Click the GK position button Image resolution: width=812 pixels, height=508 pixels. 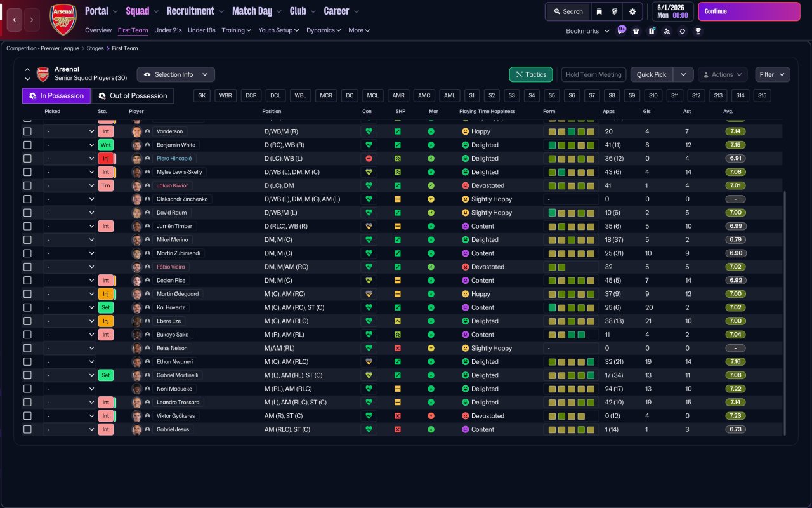[x=202, y=95]
